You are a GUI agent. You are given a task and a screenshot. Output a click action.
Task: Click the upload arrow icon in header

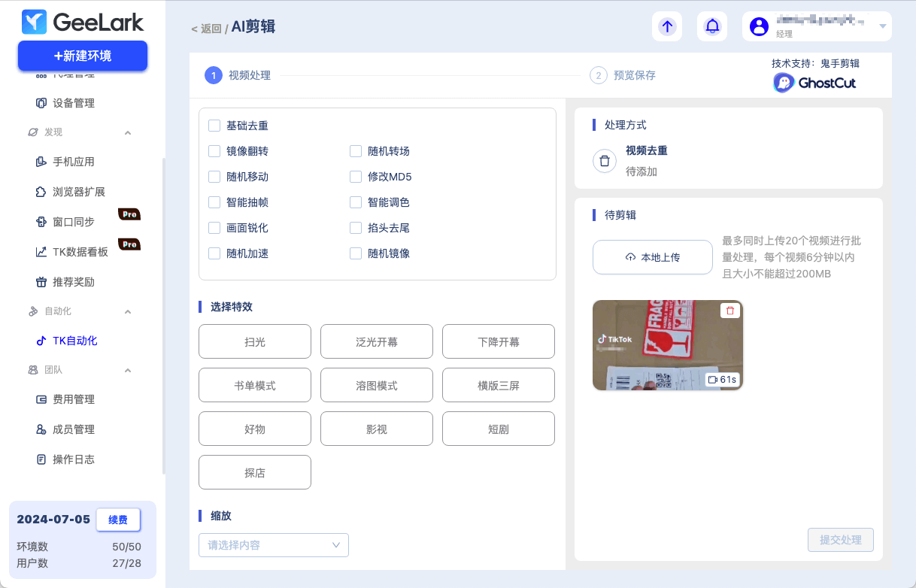point(666,26)
